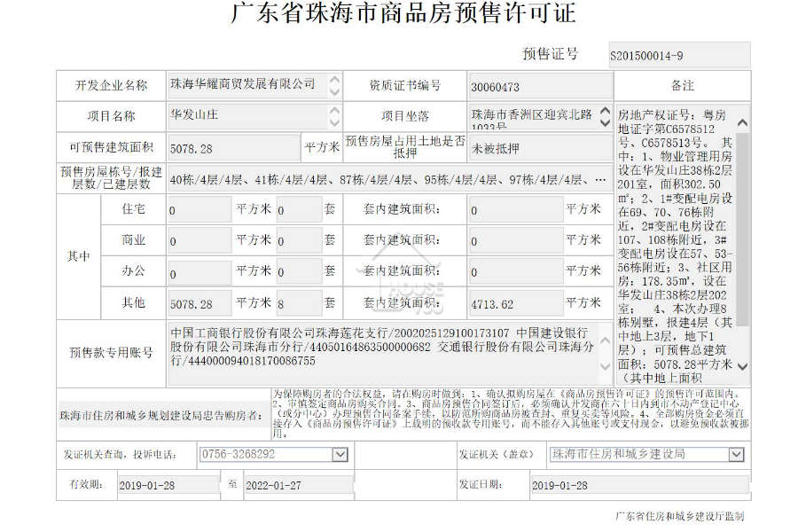Click the 开发企业名称 label
This screenshot has height=532, width=798.
pos(111,85)
